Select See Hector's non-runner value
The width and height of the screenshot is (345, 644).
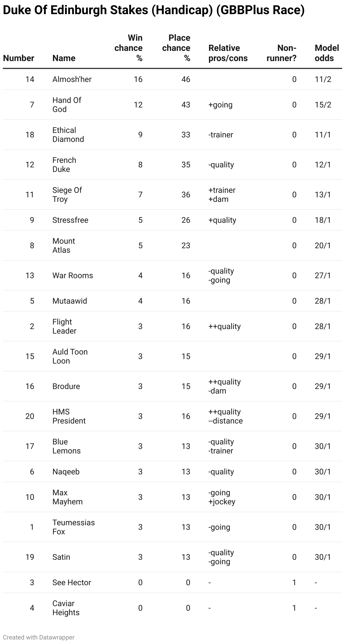294,582
